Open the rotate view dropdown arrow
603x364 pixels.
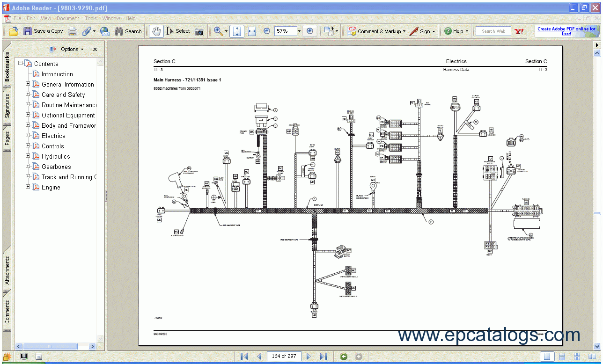337,32
